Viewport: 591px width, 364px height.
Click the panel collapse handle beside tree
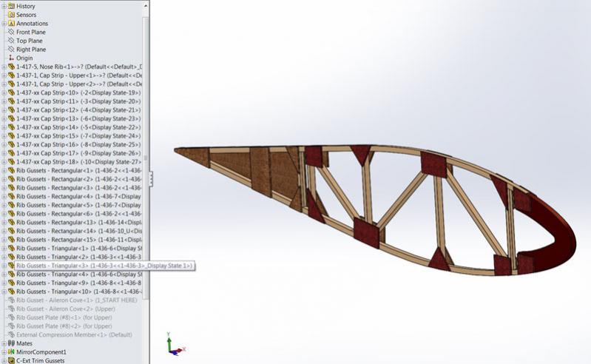pos(151,179)
